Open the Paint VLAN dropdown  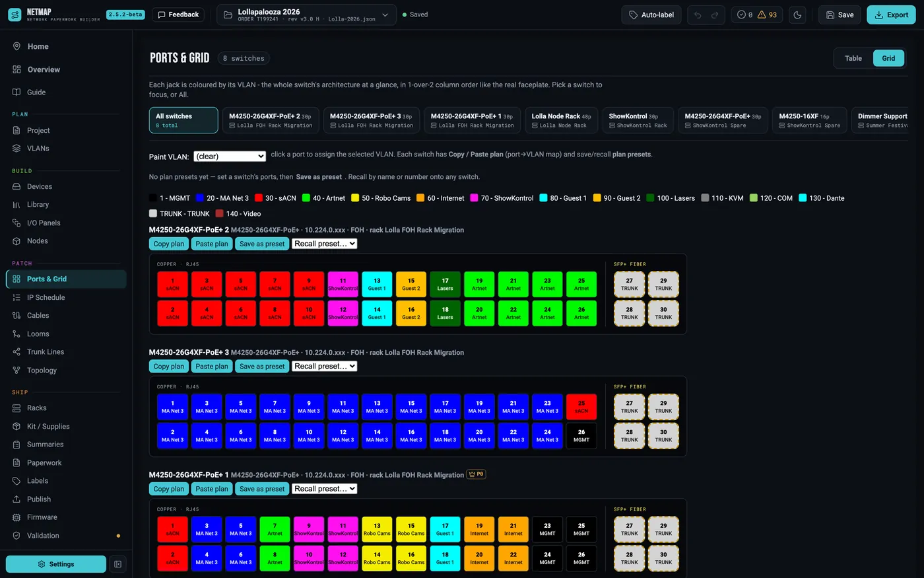pos(230,157)
